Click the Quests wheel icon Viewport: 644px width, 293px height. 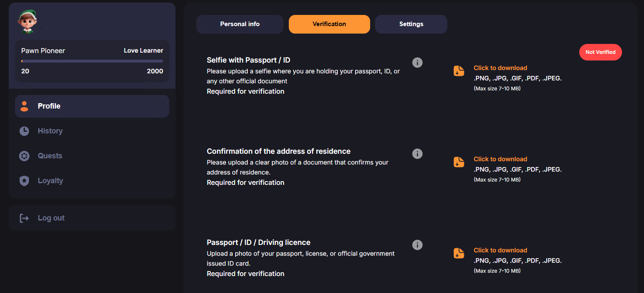(24, 156)
